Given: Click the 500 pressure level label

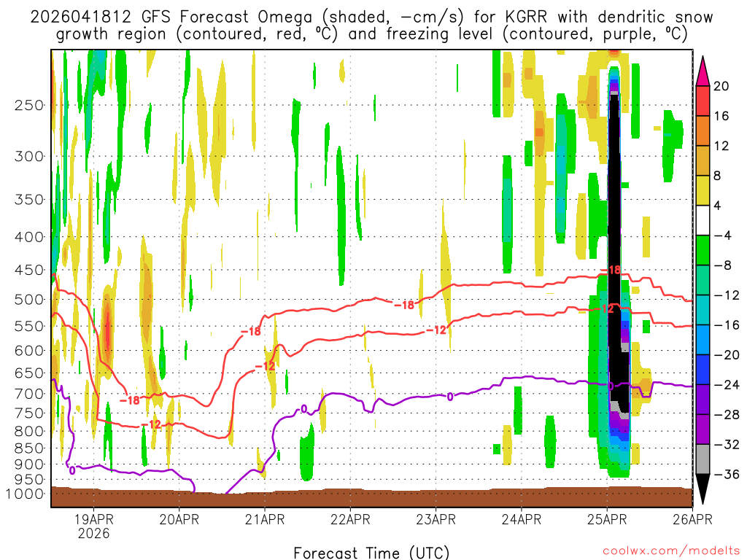Looking at the screenshot, I should coord(29,300).
